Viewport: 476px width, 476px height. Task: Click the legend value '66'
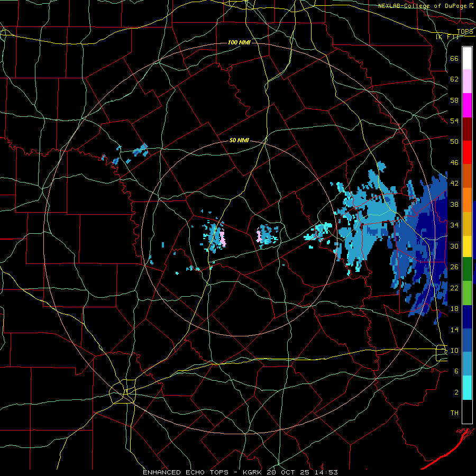454,58
